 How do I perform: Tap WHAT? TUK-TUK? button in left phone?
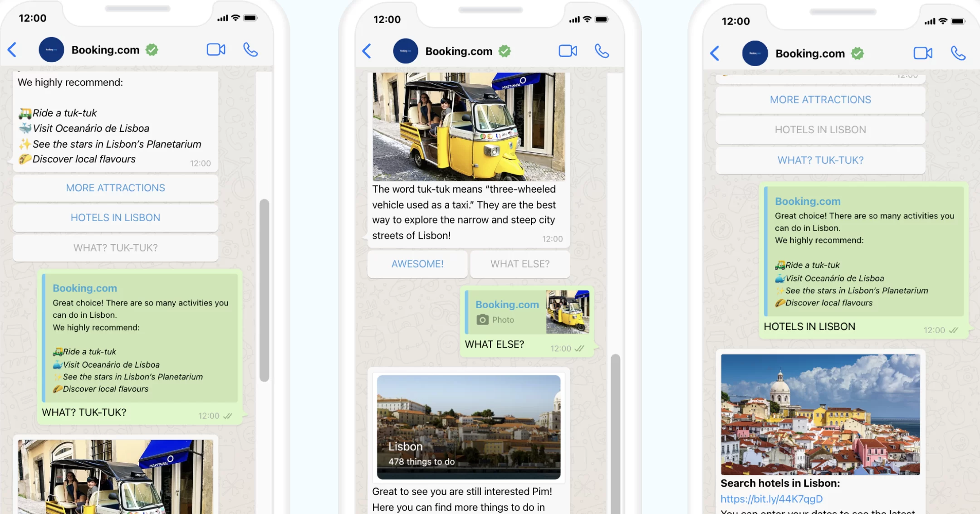coord(115,247)
